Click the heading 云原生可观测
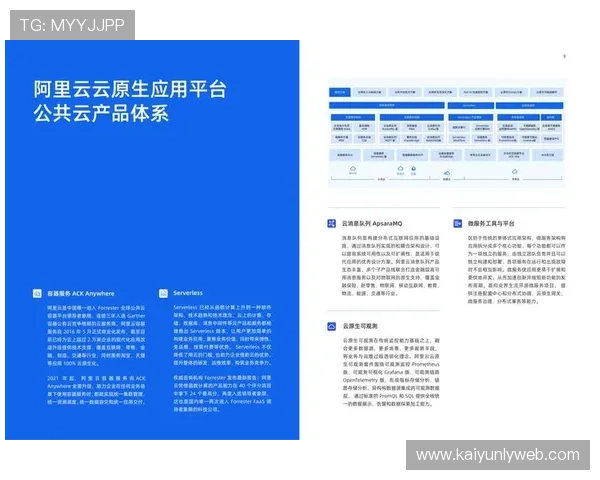The image size is (600, 480). 360,326
